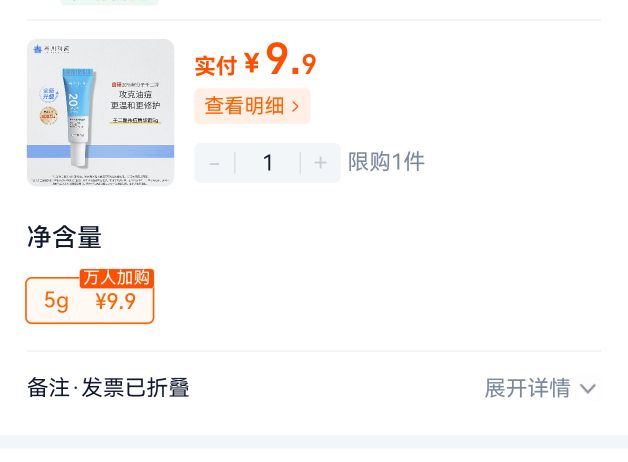Screen dimensions: 628x462
Task: Open the 备注·发票已折叠 row
Action: [314, 388]
